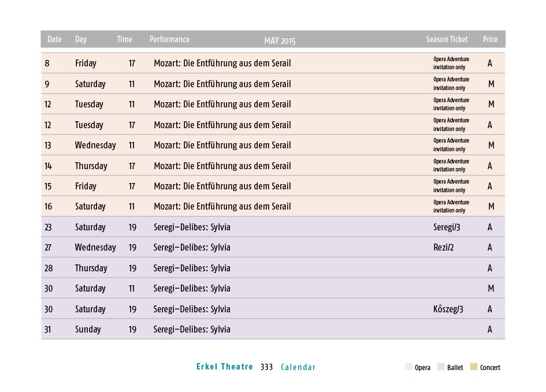
Task: Click the Price column header
Action: [490, 39]
